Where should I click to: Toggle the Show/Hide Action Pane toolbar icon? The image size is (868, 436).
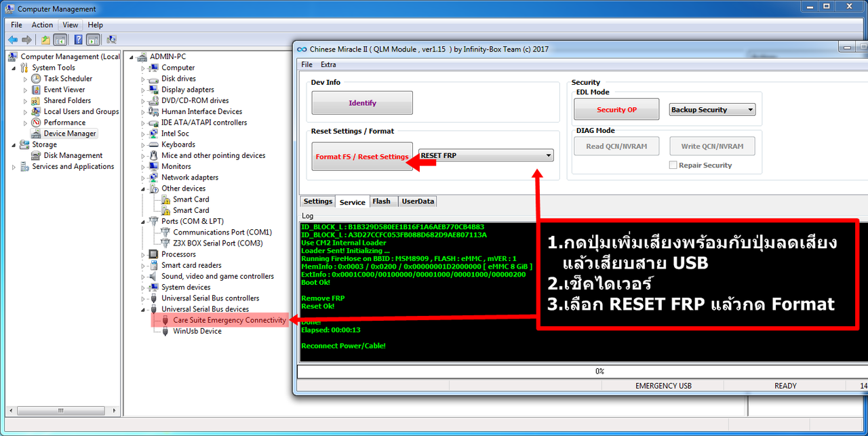(94, 40)
